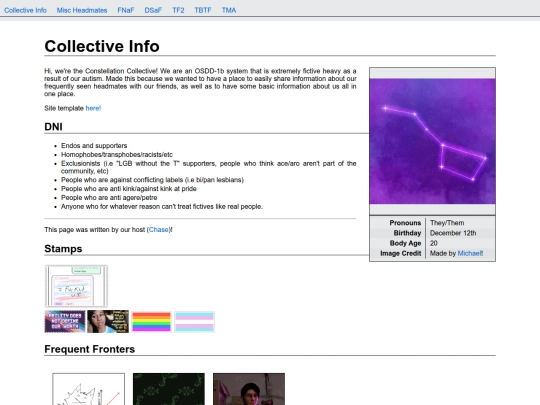This screenshot has height=405, width=540.
Task: Open the Collective Info nav link
Action: [x=25, y=10]
